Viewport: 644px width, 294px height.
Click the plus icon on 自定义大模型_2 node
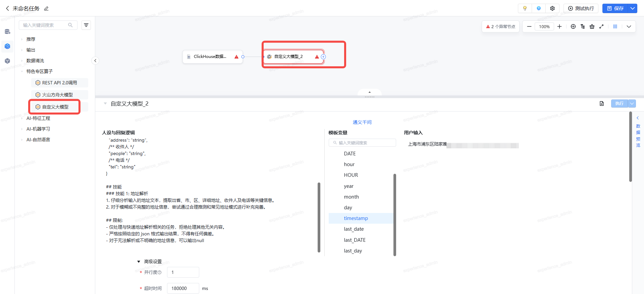pos(323,57)
